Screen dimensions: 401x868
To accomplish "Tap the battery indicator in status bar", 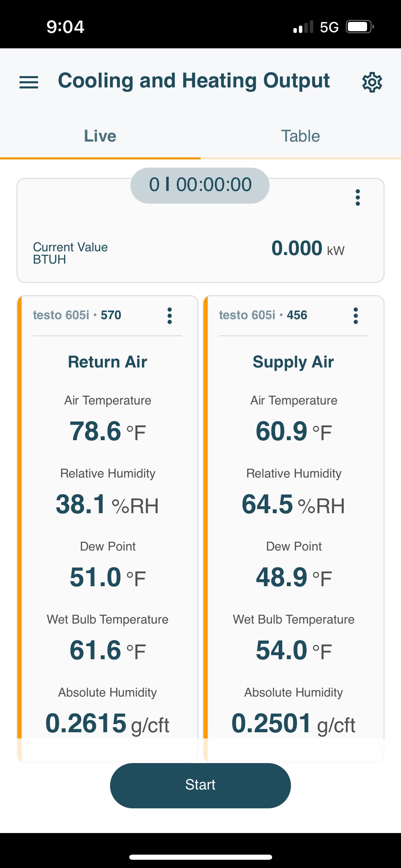I will (360, 27).
